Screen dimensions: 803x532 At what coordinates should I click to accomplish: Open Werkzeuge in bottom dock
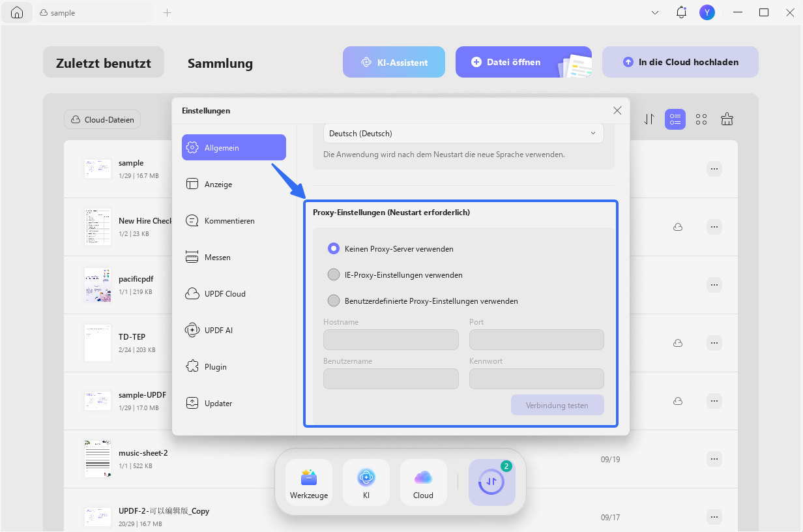pos(309,482)
